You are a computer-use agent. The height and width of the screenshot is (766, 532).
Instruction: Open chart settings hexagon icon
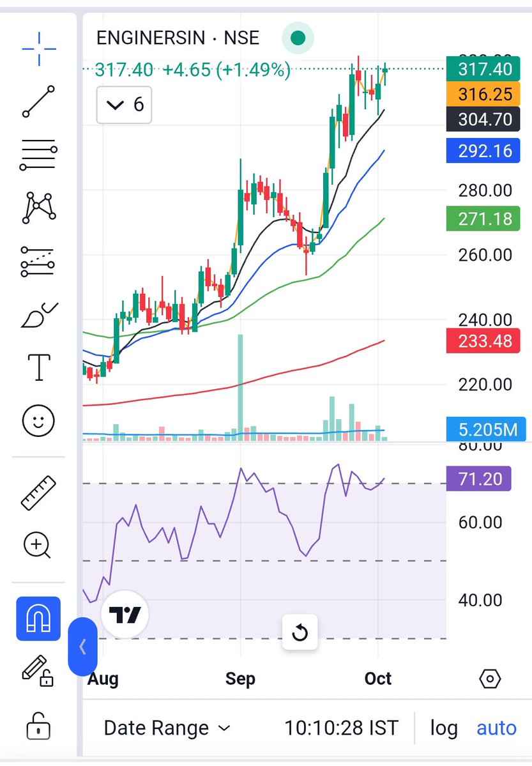[x=490, y=678]
